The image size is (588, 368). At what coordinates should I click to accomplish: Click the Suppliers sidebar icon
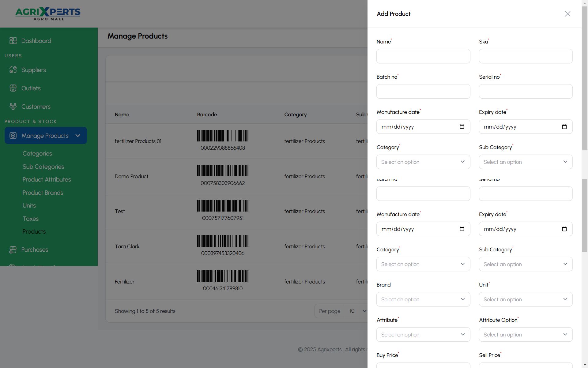(13, 70)
